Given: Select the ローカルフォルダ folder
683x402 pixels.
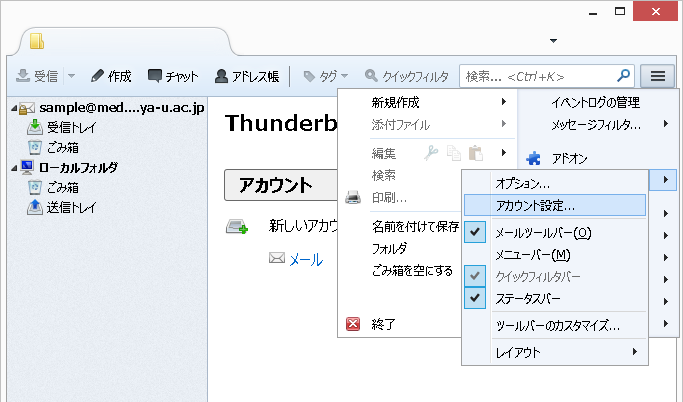Looking at the screenshot, I should (78, 167).
